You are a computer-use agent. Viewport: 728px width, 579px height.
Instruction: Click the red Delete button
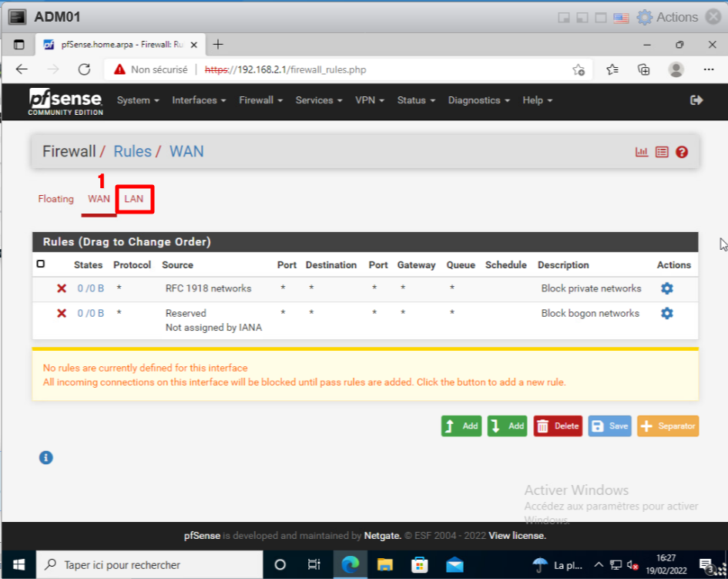tap(558, 426)
